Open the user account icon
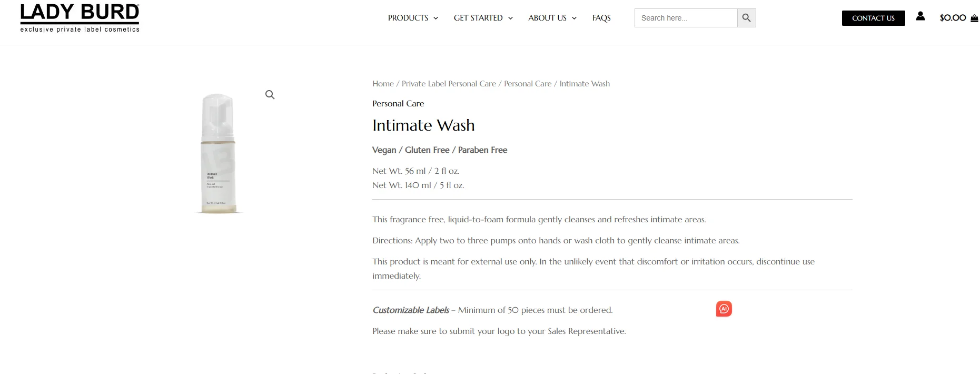The width and height of the screenshot is (980, 374). pos(920,16)
